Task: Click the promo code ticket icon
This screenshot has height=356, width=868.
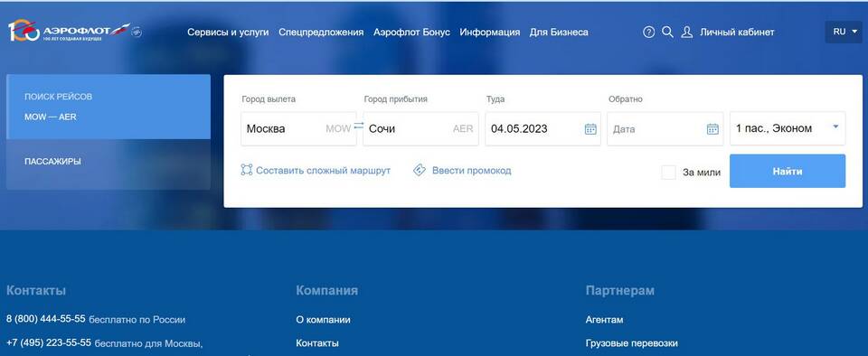Action: tap(420, 170)
